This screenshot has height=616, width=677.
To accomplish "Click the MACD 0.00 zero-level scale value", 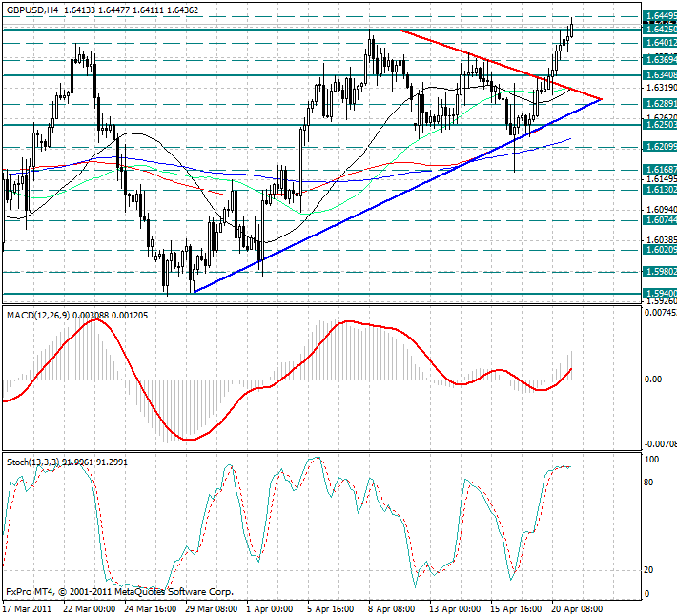I will [x=653, y=380].
